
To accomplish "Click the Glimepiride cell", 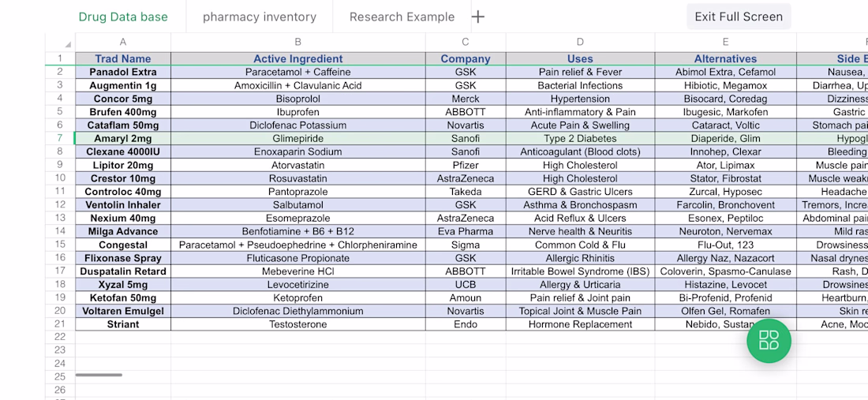I will click(x=297, y=138).
